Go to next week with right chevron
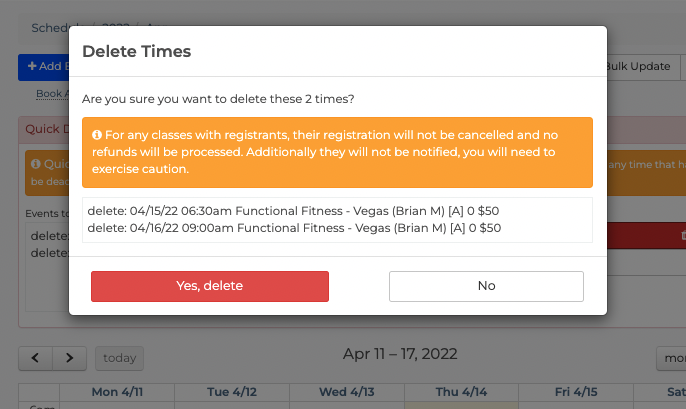This screenshot has width=686, height=409. click(70, 358)
